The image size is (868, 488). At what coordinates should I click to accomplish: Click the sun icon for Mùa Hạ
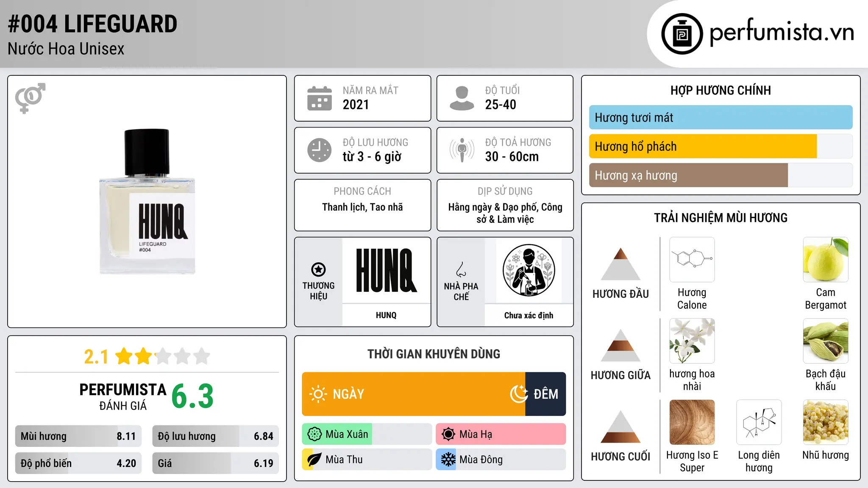coord(448,434)
